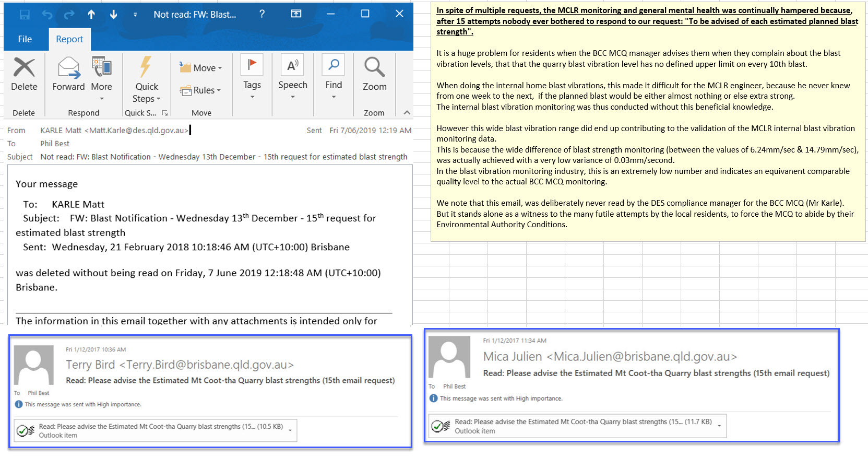Screen dimensions: 868x457
Task: Open the File tab
Action: click(25, 39)
